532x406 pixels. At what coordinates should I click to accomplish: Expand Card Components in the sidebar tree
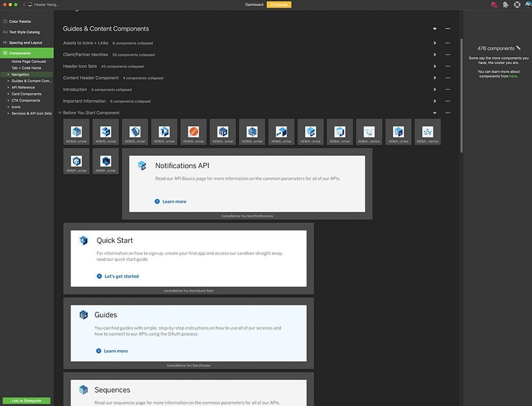click(8, 94)
